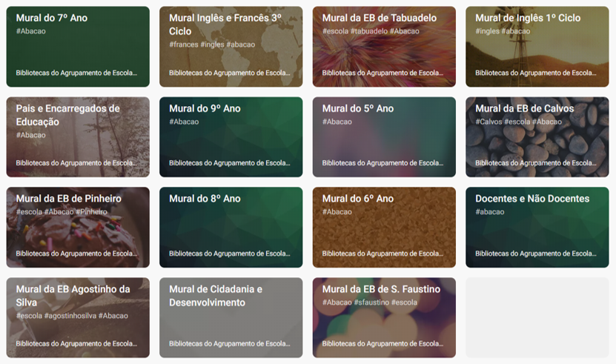Select the Mural do 9º Ano card

click(x=231, y=137)
